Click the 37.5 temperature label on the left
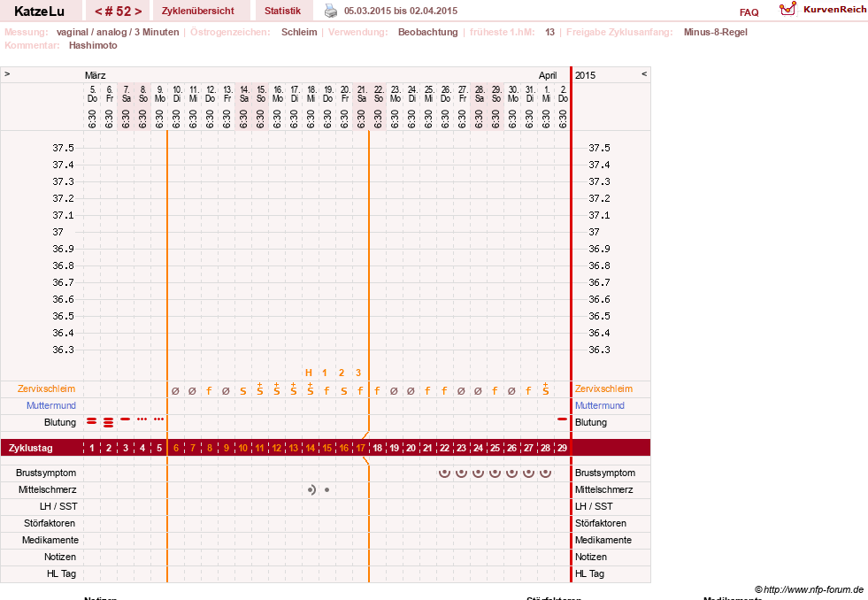 point(63,148)
